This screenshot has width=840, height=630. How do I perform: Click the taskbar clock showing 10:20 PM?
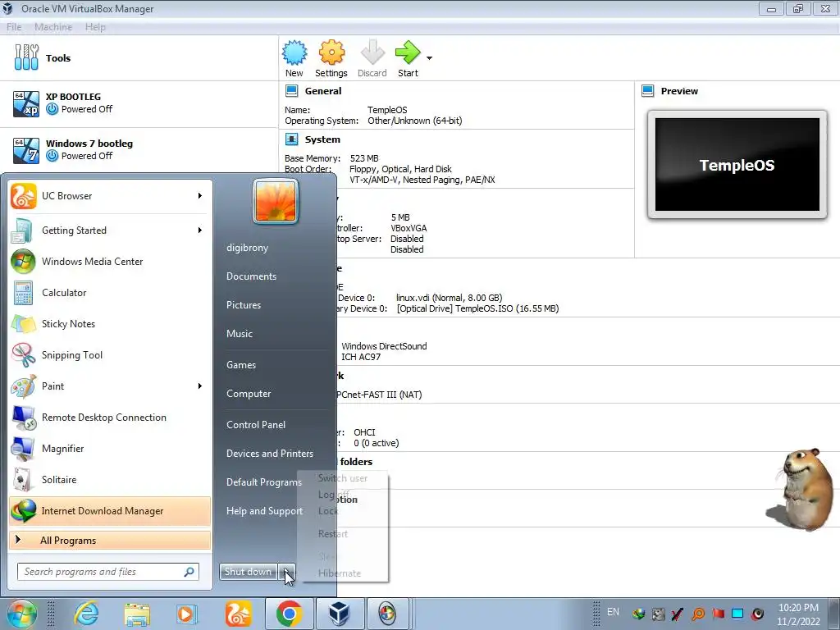[798, 614]
